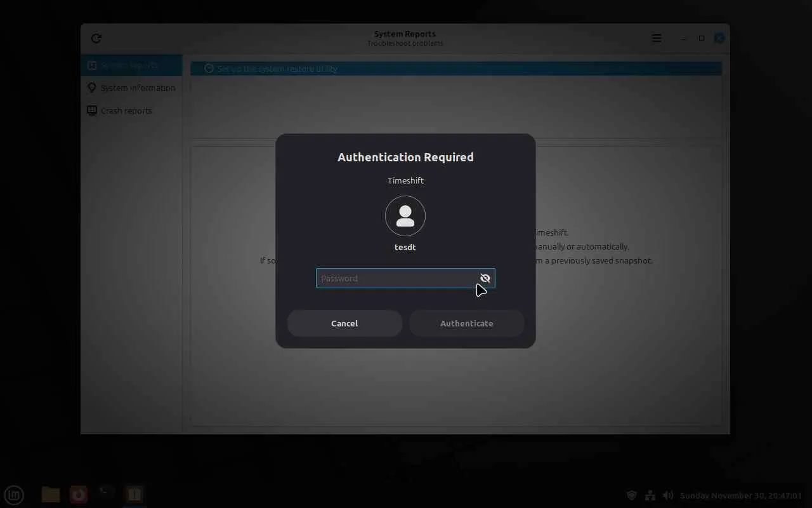
Task: Click the icon beside System reports sidebar entry
Action: [x=92, y=65]
